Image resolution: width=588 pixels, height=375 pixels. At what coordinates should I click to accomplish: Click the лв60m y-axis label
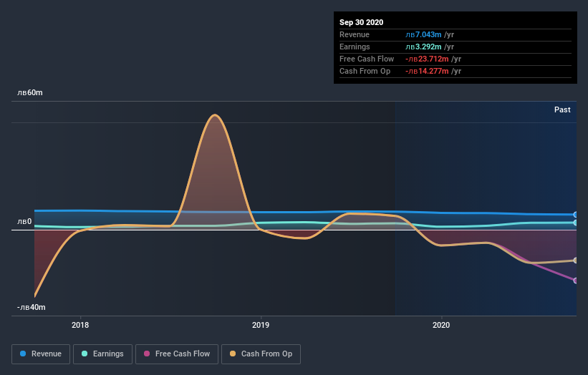tap(30, 92)
